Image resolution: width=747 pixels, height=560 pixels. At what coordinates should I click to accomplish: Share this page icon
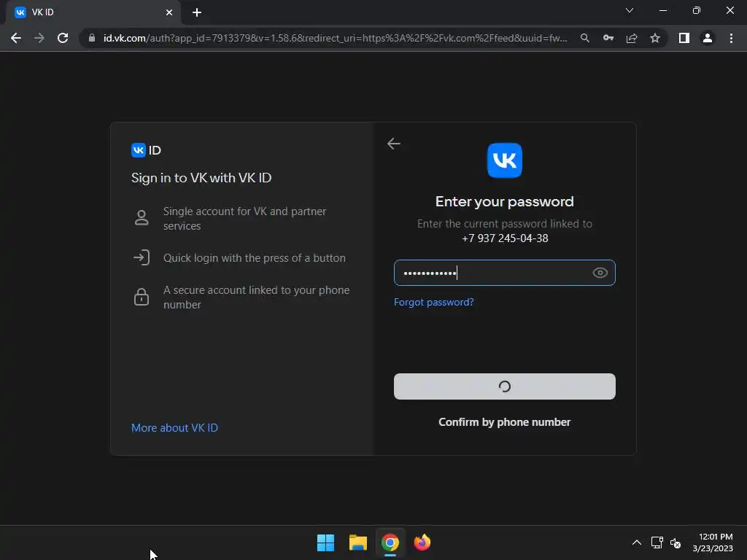[632, 38]
